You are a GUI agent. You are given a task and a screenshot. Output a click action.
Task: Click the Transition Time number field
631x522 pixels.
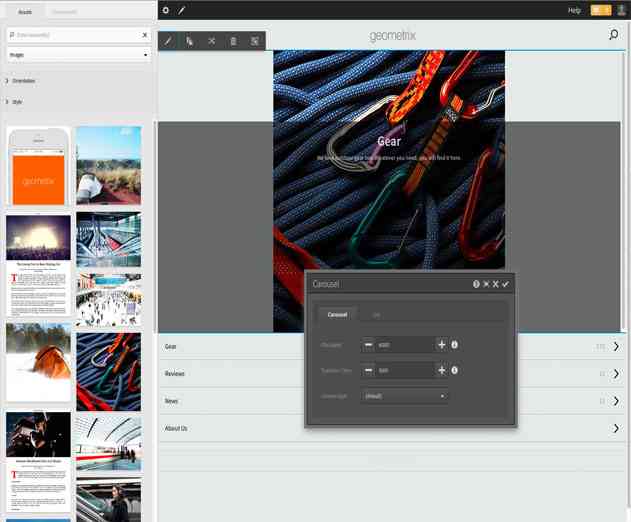click(x=404, y=370)
